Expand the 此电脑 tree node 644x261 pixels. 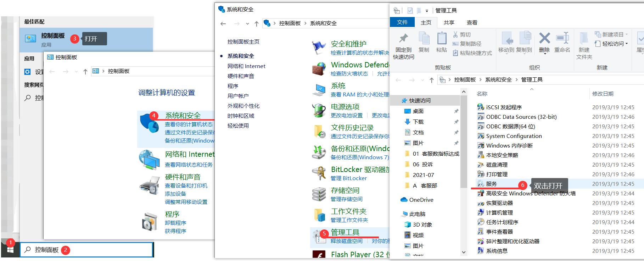click(397, 214)
